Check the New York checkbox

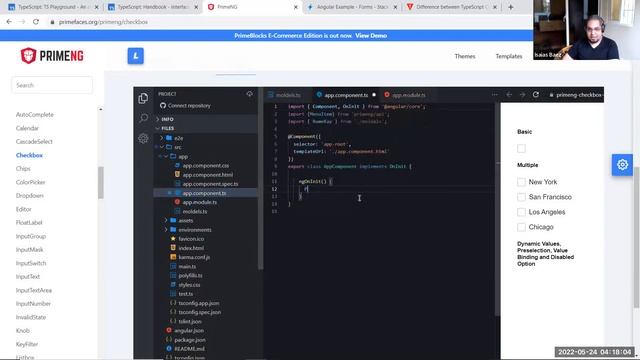pyautogui.click(x=521, y=182)
